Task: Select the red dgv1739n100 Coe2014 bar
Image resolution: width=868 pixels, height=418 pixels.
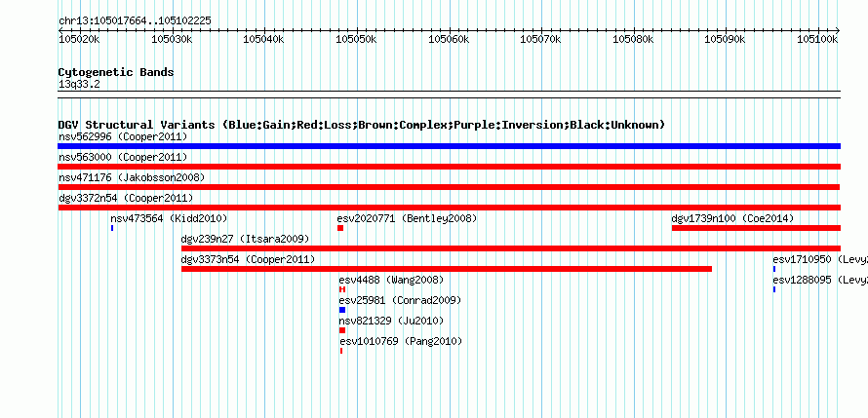Action: pyautogui.click(x=756, y=228)
